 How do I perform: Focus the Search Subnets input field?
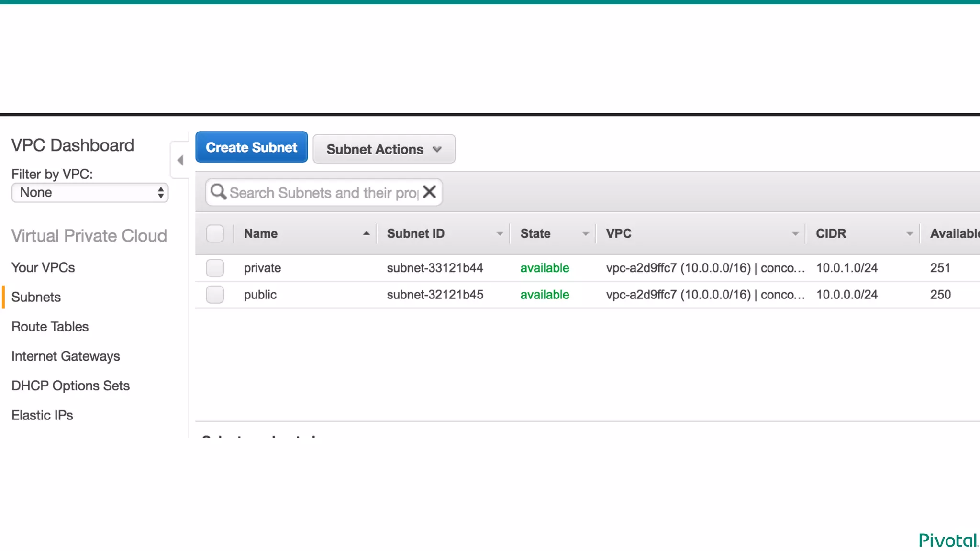coord(323,193)
